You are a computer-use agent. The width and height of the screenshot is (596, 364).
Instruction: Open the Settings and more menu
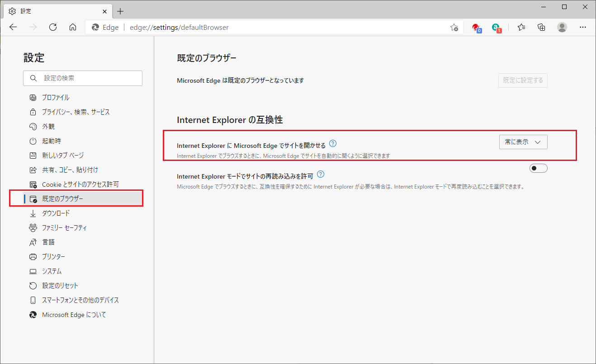[583, 27]
